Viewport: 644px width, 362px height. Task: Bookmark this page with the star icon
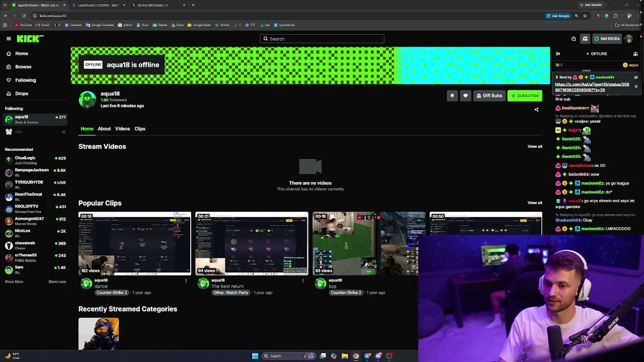pos(585,16)
